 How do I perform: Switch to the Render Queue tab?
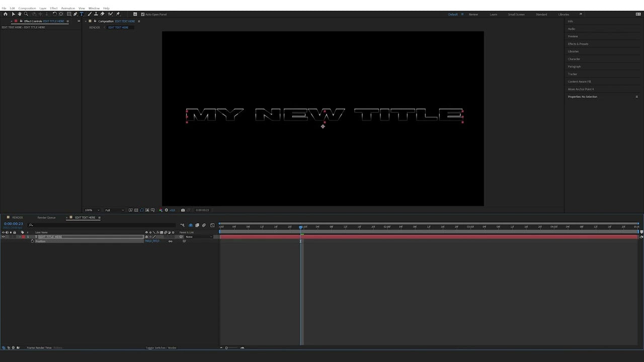[x=46, y=217]
